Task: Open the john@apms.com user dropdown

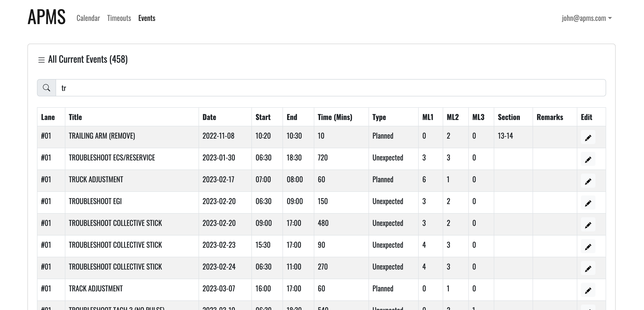Action: [587, 18]
